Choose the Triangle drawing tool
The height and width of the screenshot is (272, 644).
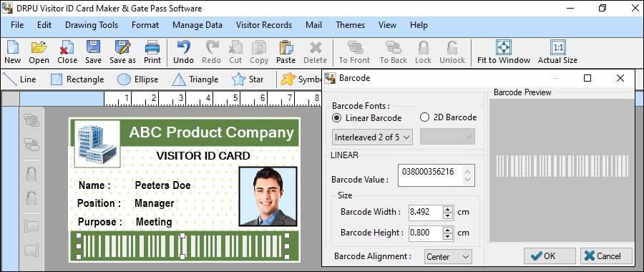coord(195,79)
